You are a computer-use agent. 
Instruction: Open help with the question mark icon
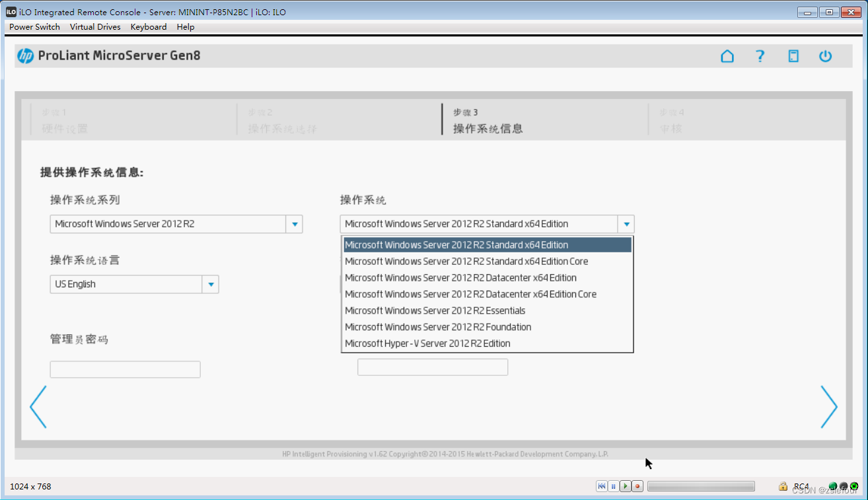click(760, 56)
